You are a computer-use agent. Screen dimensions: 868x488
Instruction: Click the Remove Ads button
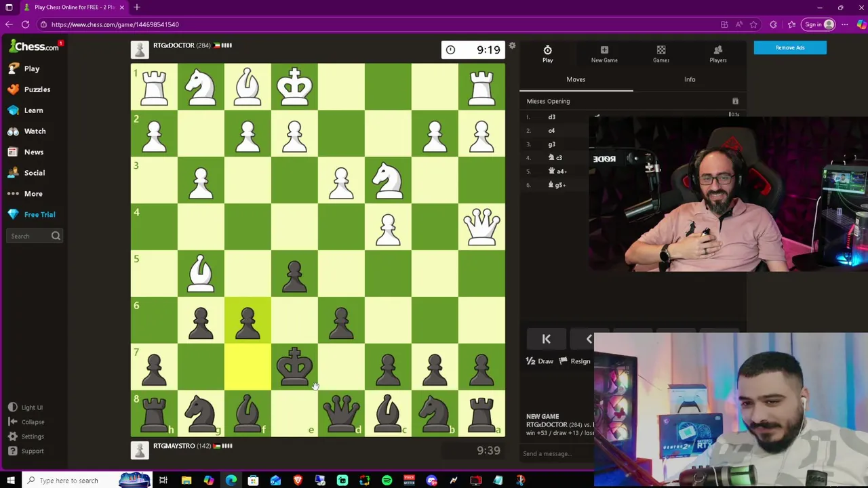[790, 47]
